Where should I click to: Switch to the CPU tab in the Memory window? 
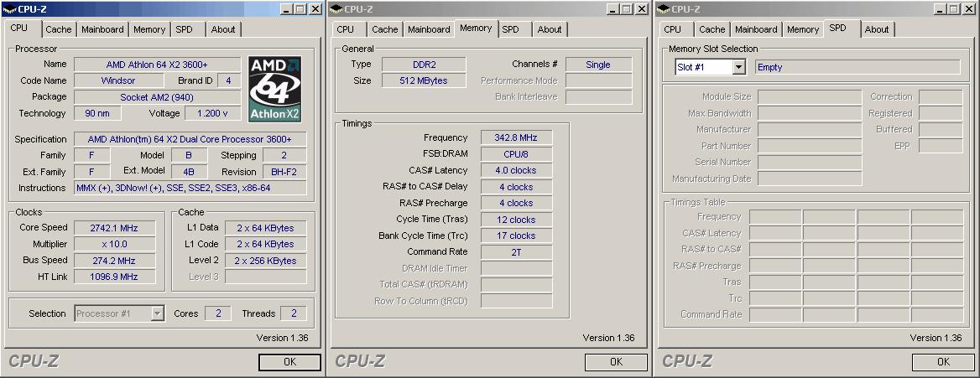tap(345, 29)
